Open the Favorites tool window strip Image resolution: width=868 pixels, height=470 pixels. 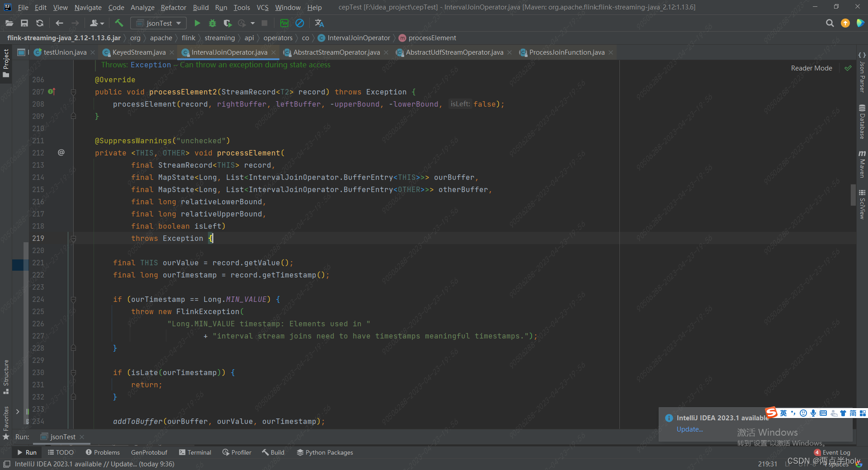6,423
